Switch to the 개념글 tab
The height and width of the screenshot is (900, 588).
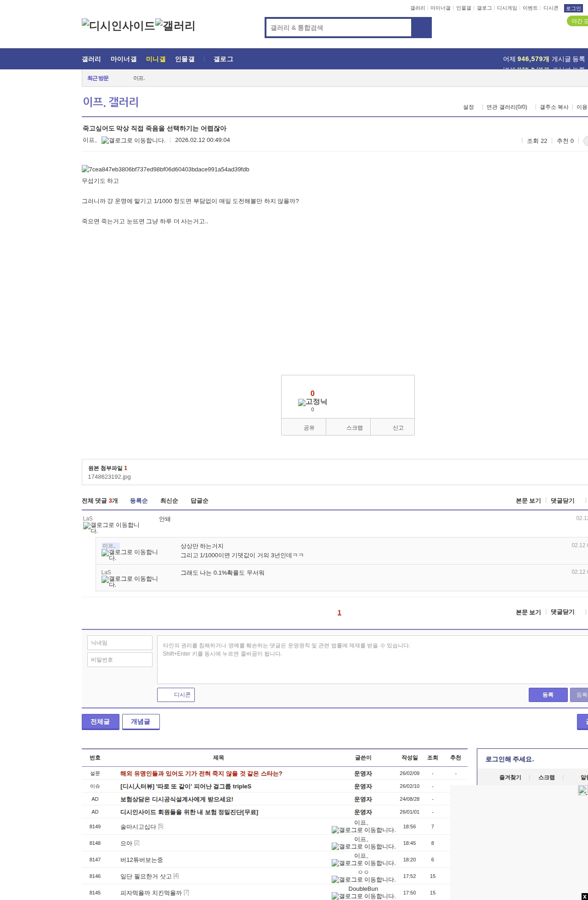141,722
